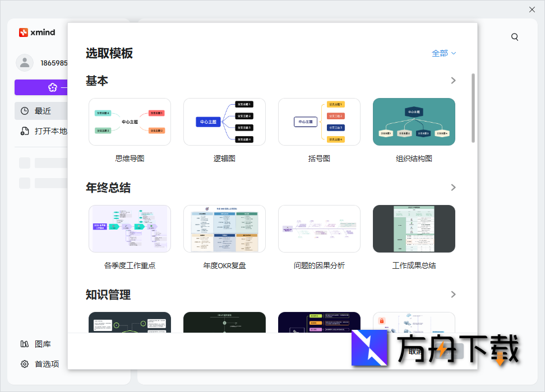Open 图库 via the chart icon
Screen dimensions: 545x392
tap(25, 344)
